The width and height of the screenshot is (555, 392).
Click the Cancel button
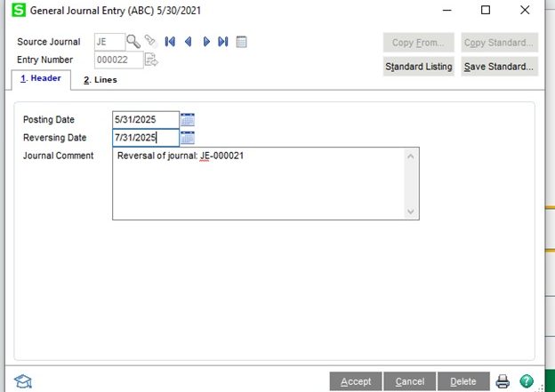click(x=410, y=381)
